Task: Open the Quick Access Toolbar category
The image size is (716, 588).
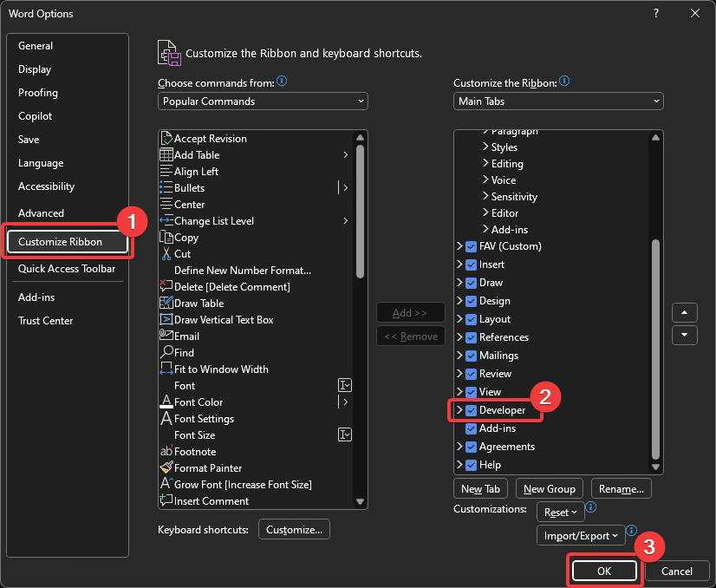Action: [x=67, y=269]
